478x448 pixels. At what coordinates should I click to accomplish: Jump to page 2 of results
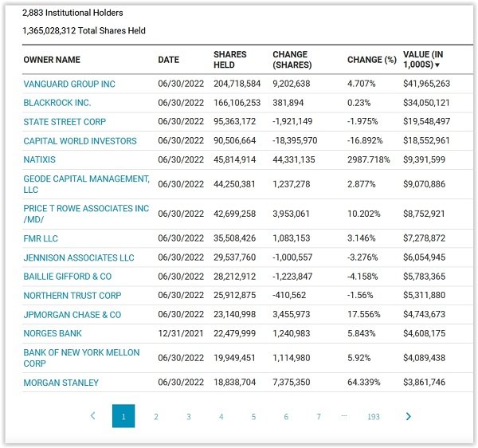point(156,417)
